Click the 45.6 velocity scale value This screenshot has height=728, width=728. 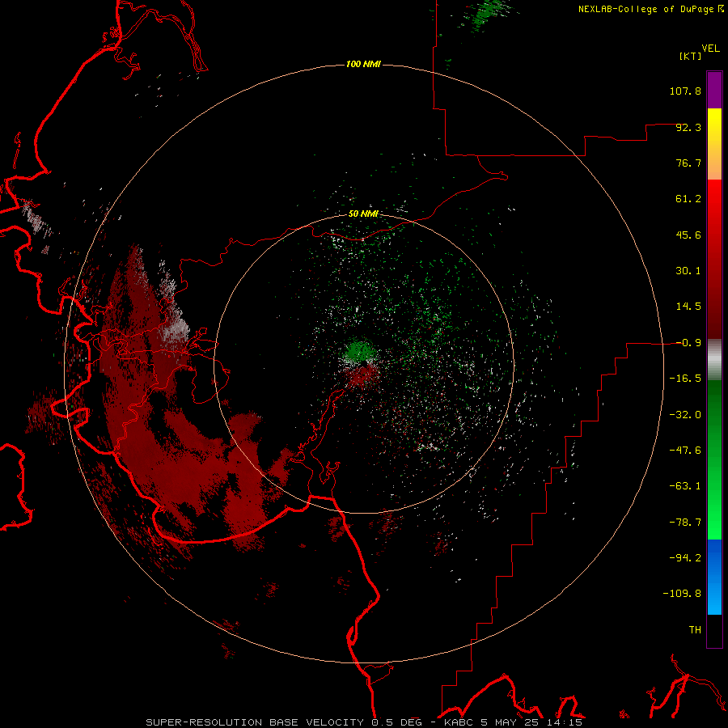688,235
